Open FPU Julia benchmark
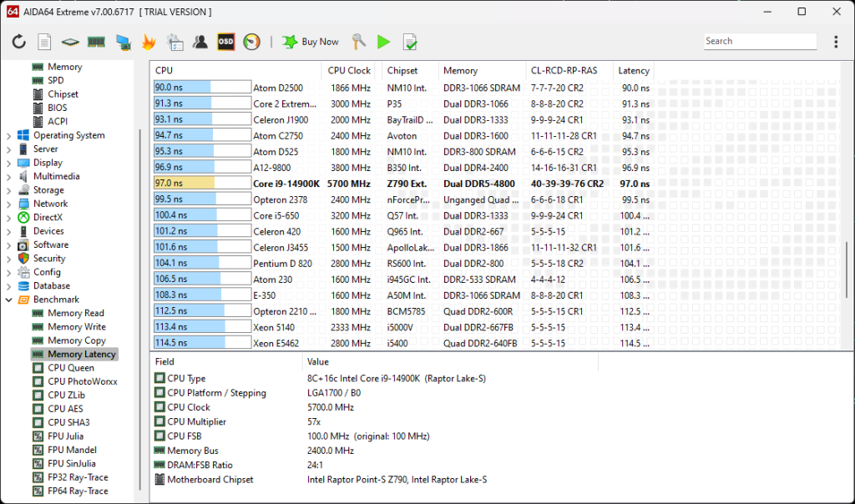The width and height of the screenshot is (855, 504). click(x=65, y=436)
